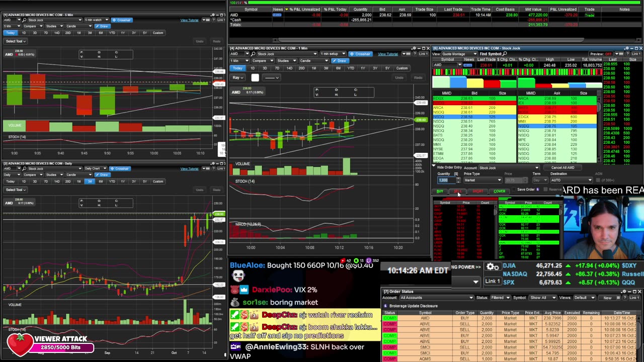Image resolution: width=644 pixels, height=362 pixels.
Task: Select YTD range in the 1 Min chart
Action: (351, 68)
